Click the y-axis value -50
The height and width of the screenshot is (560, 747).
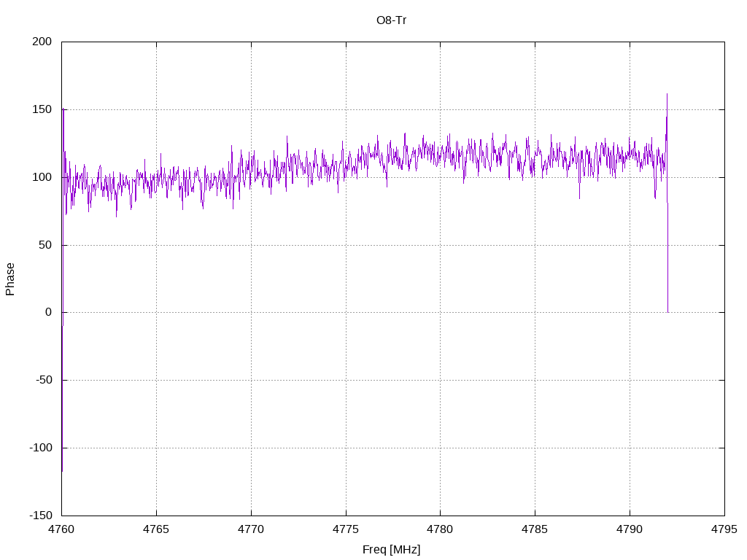click(44, 380)
